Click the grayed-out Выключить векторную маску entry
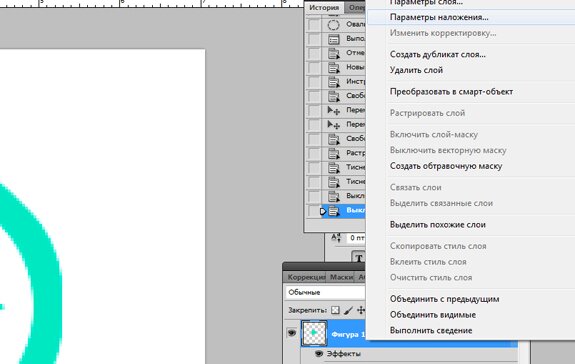 click(448, 150)
